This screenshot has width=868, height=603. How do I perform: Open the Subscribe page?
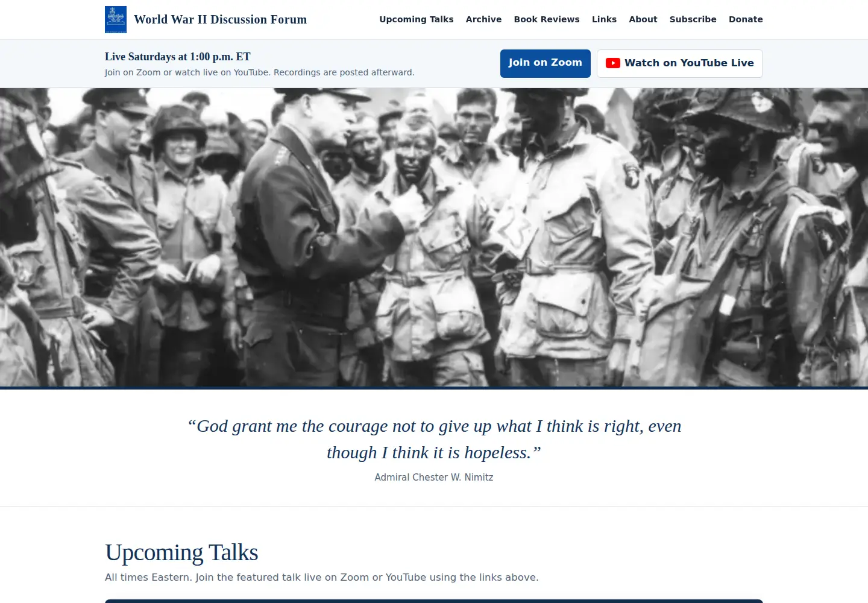[693, 19]
